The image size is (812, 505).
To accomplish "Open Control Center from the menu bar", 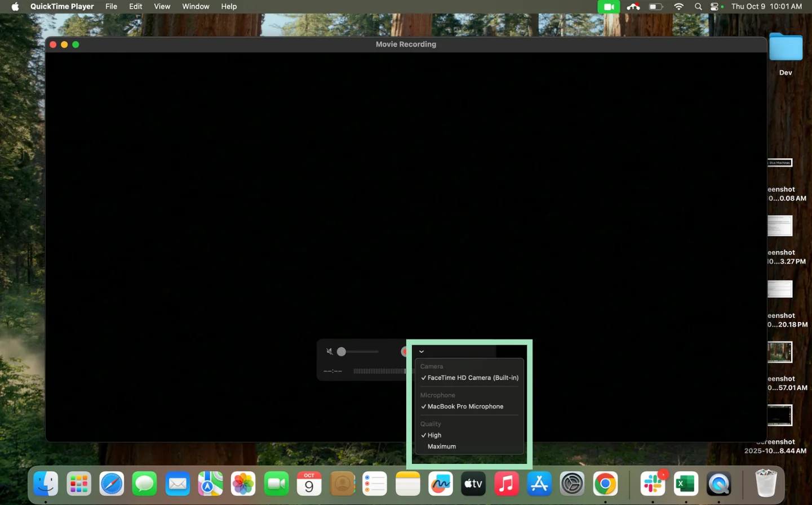I will (x=716, y=7).
